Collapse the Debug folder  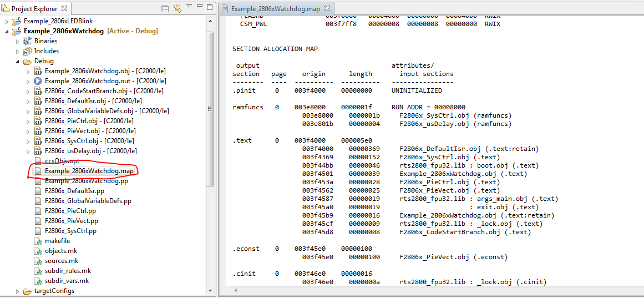coord(17,61)
